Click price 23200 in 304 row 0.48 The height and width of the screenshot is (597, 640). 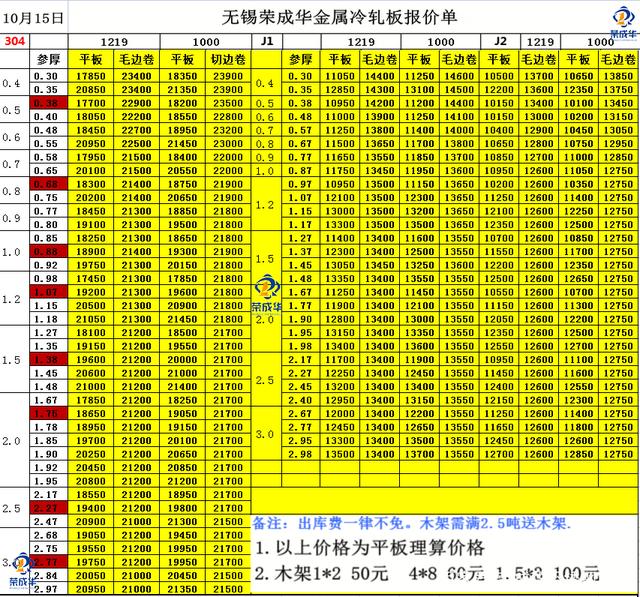point(228,130)
